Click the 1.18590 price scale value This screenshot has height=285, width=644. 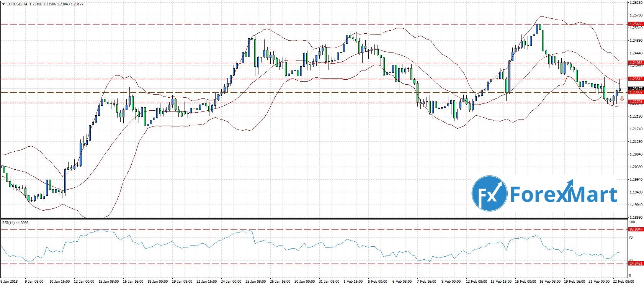click(636, 218)
